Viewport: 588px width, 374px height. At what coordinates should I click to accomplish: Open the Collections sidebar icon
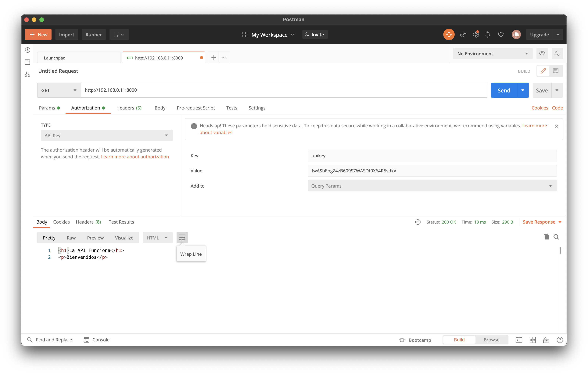pyautogui.click(x=27, y=62)
